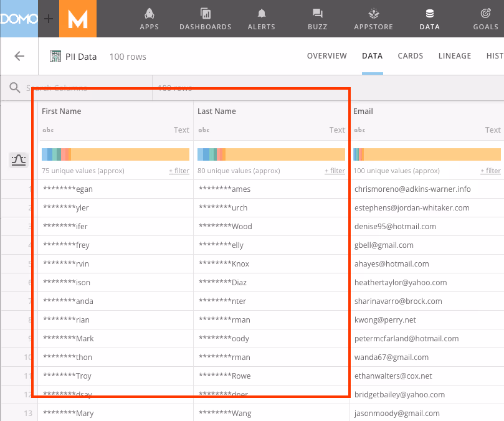Click the First Name value distribution bar
The width and height of the screenshot is (504, 421).
click(x=115, y=154)
